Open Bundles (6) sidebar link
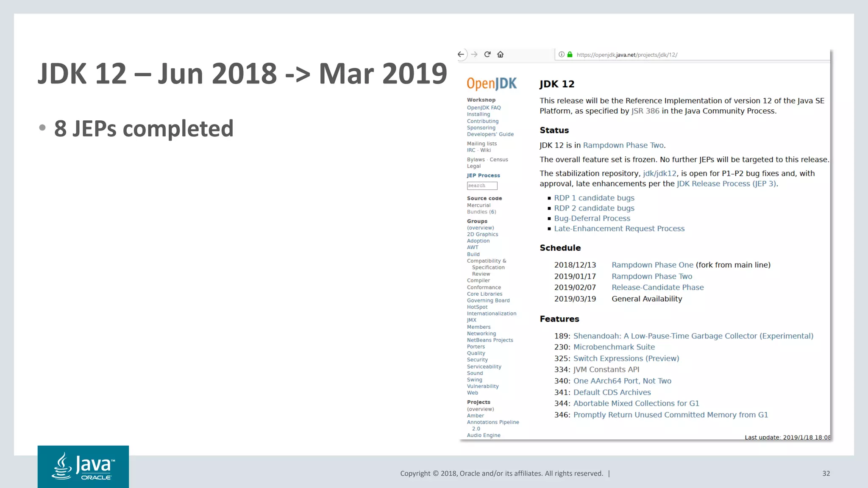The image size is (868, 488). [x=481, y=212]
